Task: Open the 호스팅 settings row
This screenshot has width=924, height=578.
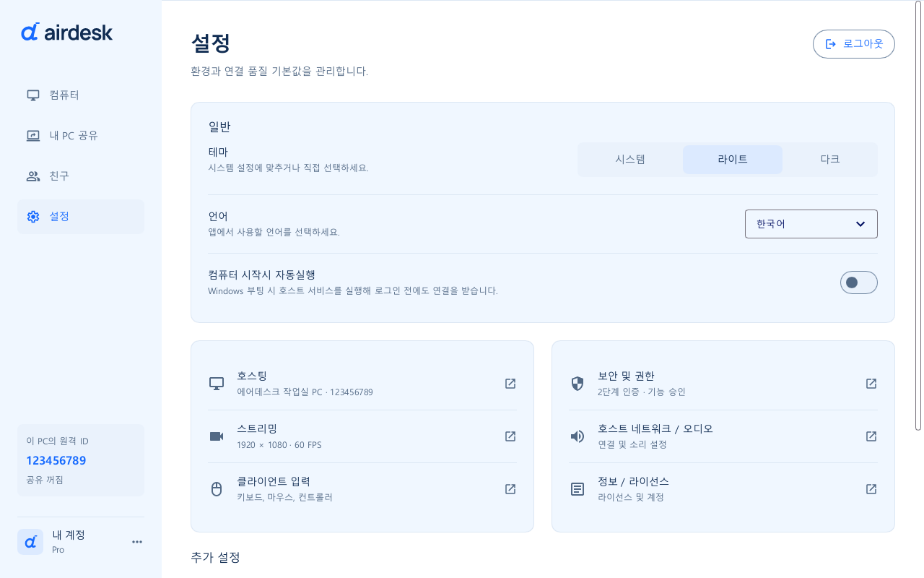Action: pos(362,384)
